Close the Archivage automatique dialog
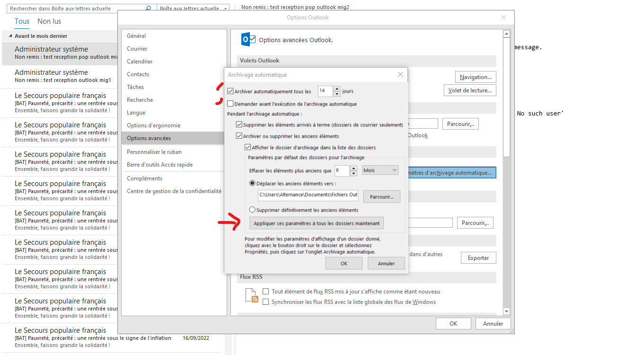 coord(400,74)
